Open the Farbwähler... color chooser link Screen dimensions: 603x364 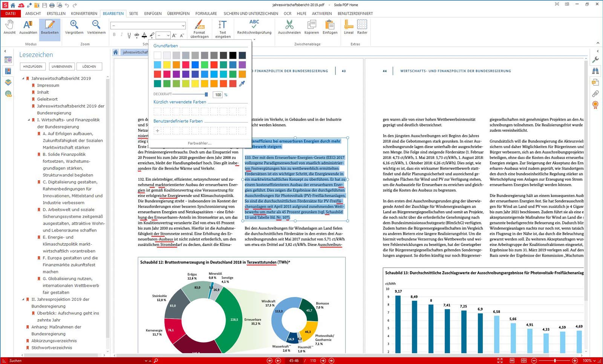pos(199,143)
